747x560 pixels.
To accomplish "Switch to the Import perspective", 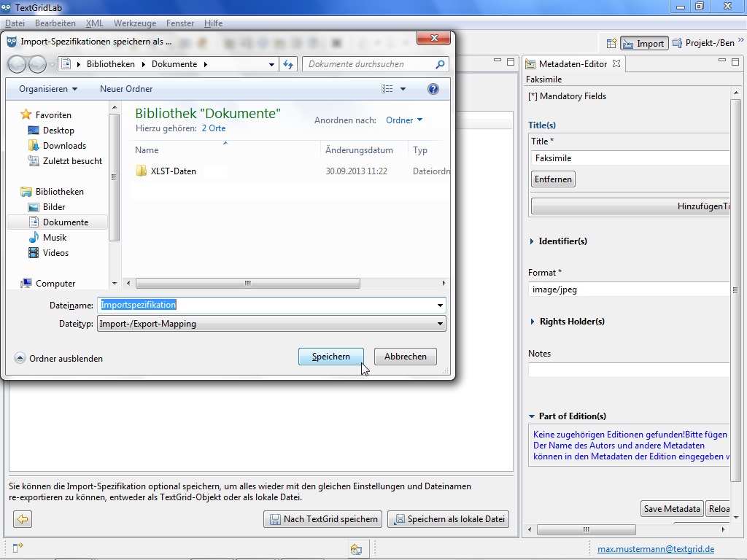I will point(643,43).
